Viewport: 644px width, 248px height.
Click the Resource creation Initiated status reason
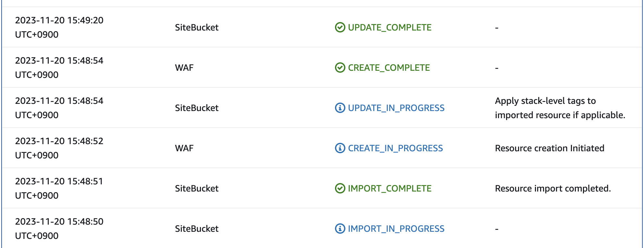coord(549,148)
